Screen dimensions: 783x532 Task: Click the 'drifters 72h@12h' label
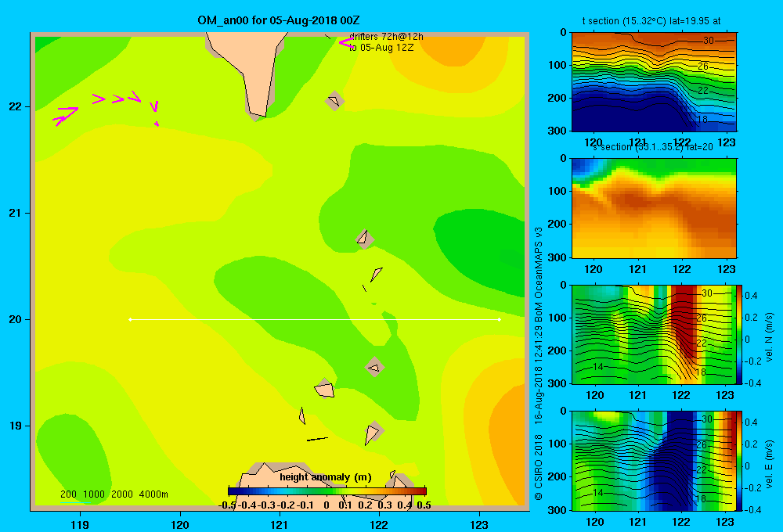tap(386, 37)
